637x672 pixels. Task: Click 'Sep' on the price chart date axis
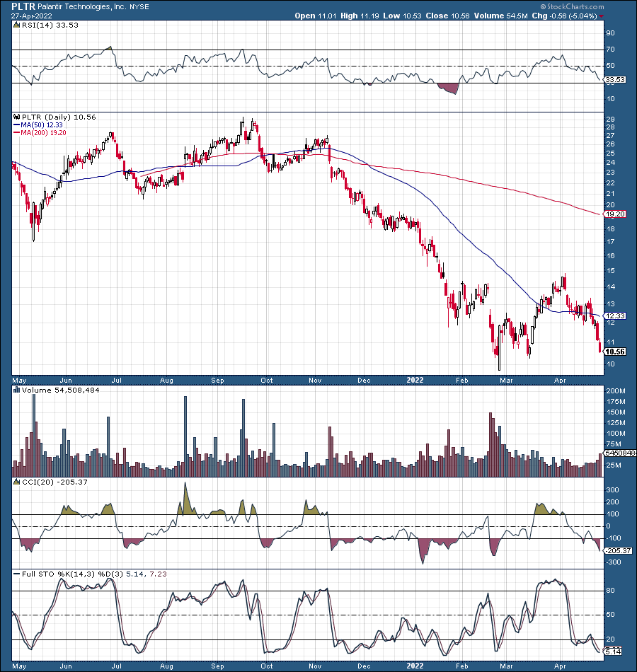click(217, 380)
